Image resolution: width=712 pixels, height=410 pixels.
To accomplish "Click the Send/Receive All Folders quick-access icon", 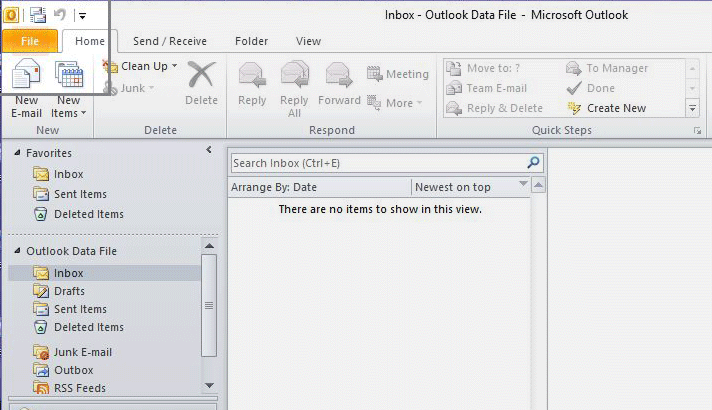I will (x=38, y=15).
